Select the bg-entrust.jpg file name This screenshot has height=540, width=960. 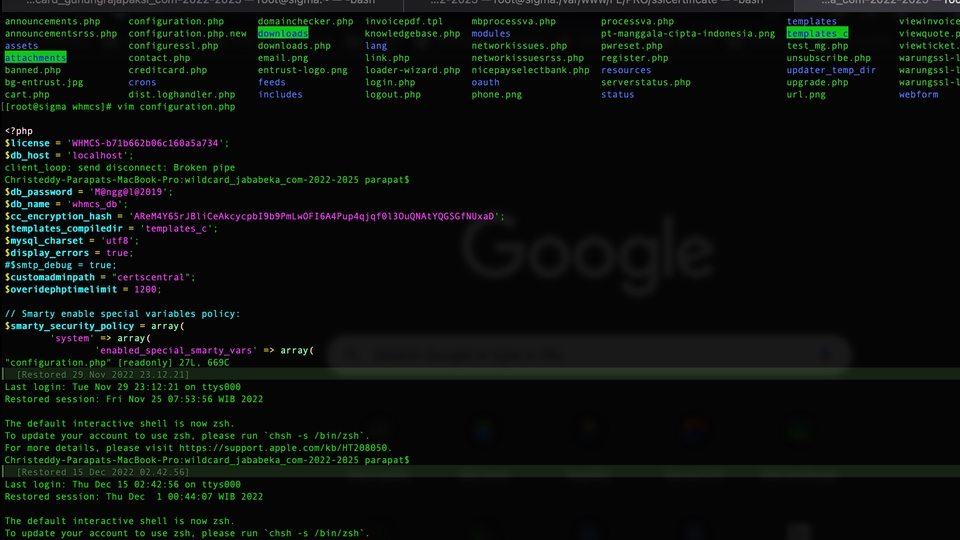pyautogui.click(x=44, y=83)
